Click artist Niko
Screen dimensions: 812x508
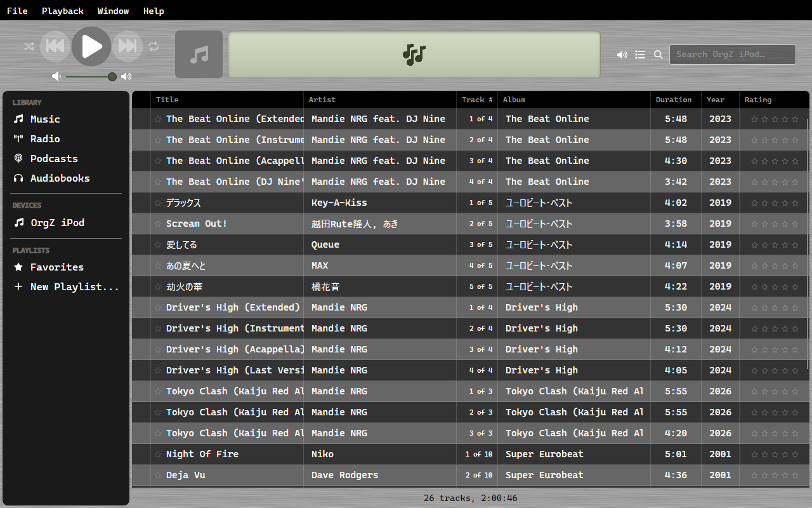322,454
